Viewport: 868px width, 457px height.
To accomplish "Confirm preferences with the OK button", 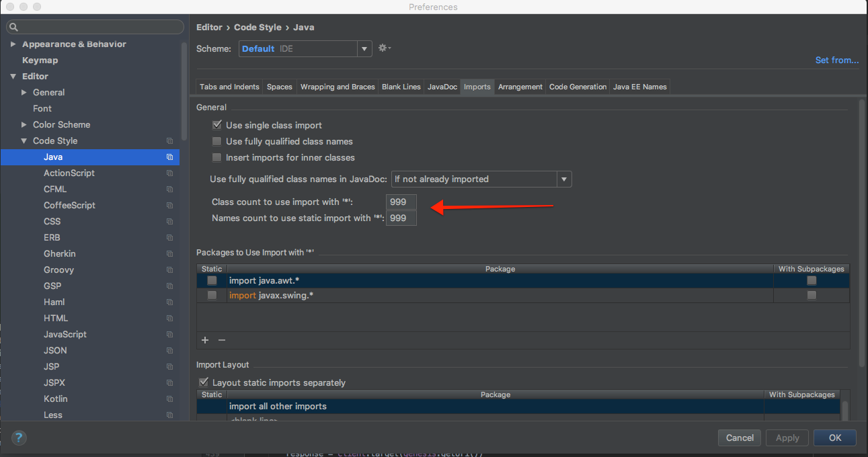I will 835,438.
